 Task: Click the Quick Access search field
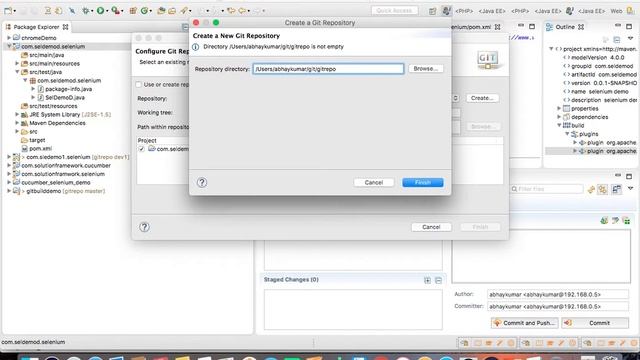pos(394,11)
